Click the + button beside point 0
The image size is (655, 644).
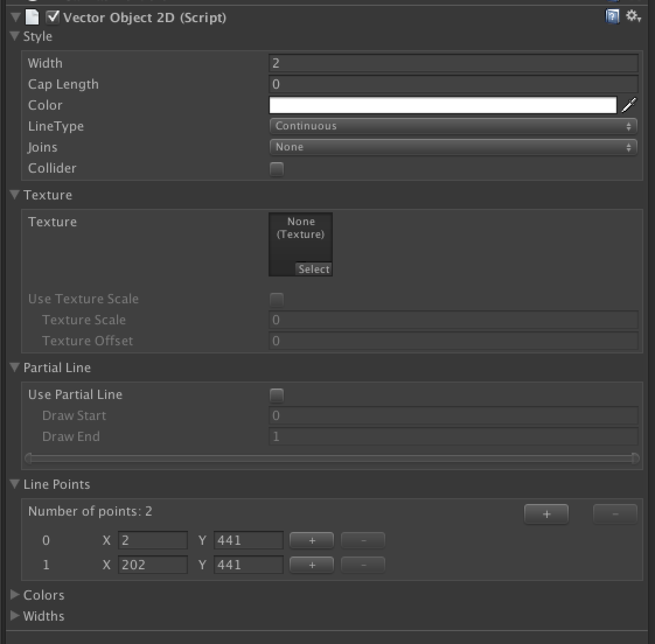click(x=311, y=540)
